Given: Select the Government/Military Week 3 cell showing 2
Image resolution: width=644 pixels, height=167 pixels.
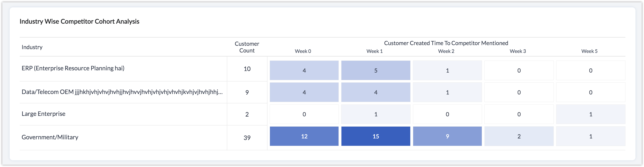Looking at the screenshot, I should pyautogui.click(x=519, y=136).
